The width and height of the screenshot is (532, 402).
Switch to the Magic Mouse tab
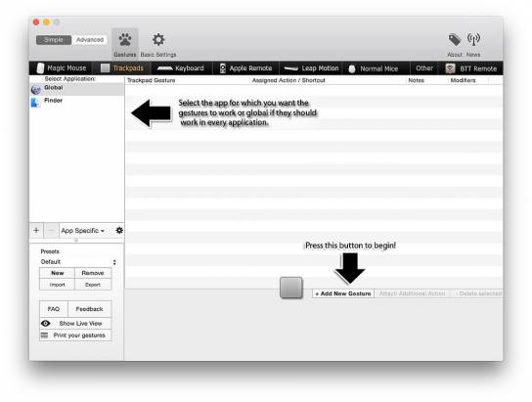coord(62,68)
